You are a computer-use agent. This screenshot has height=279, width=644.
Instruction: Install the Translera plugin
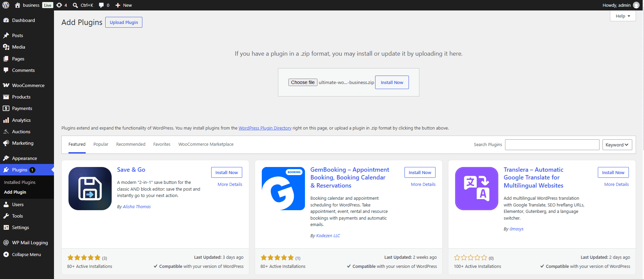tap(613, 172)
